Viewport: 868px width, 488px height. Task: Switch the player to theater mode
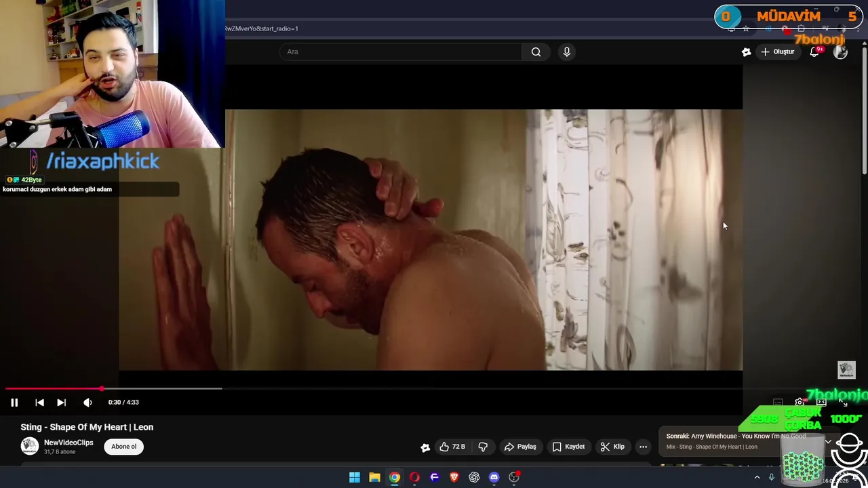pos(821,403)
